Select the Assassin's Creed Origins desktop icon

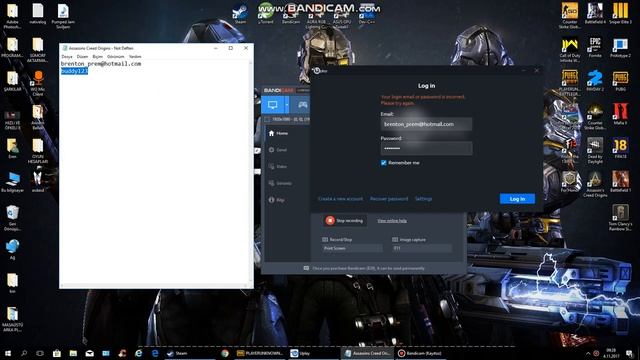tap(595, 184)
